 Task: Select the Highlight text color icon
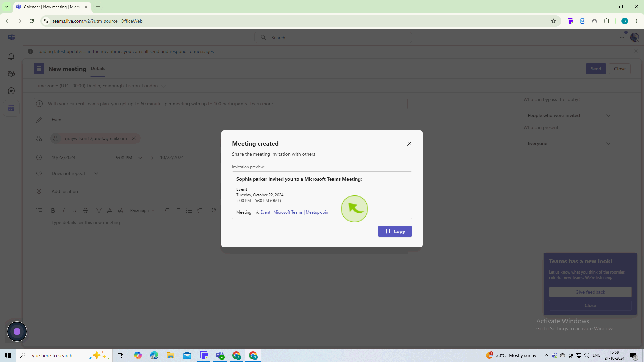click(99, 210)
